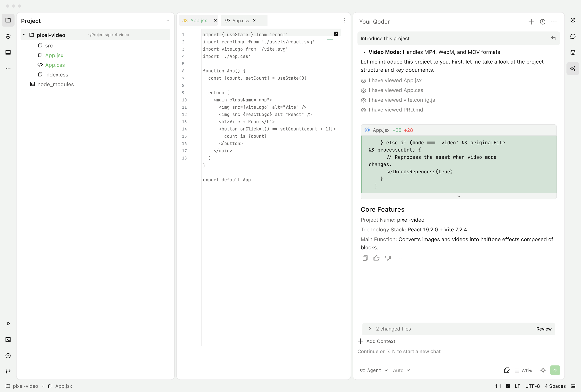Give thumbs up to the response
This screenshot has width=581, height=392.
click(x=376, y=258)
